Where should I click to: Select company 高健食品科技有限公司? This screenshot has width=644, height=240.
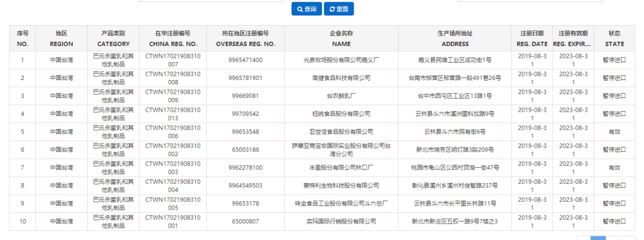coord(341,78)
